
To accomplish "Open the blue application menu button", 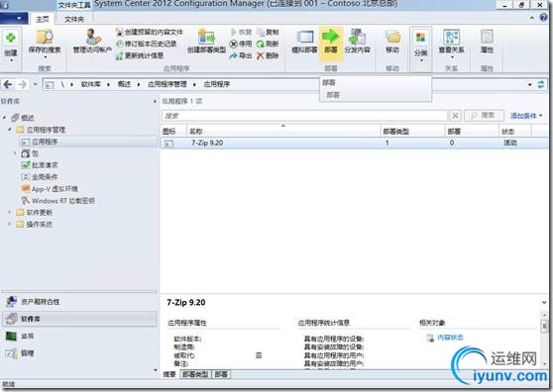I will click(13, 18).
